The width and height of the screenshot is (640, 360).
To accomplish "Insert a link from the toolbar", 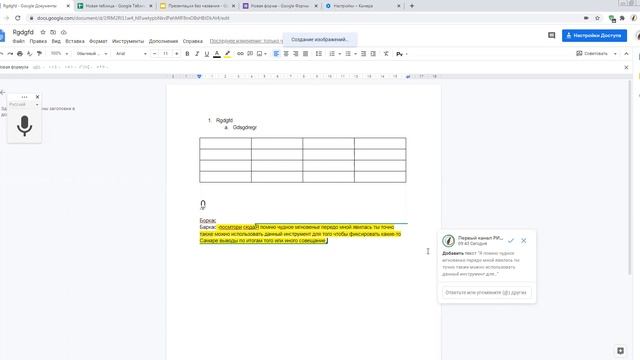I will pyautogui.click(x=240, y=54).
